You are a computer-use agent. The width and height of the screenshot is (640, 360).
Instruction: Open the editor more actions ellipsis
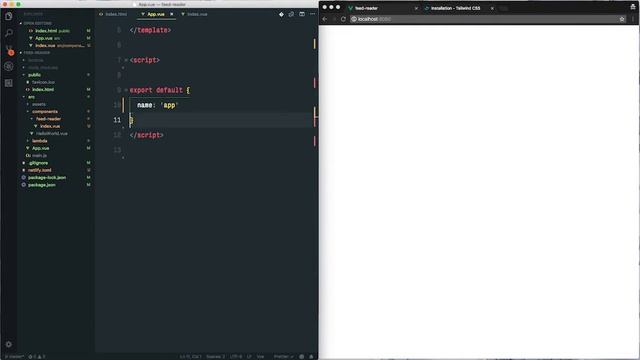tap(312, 14)
